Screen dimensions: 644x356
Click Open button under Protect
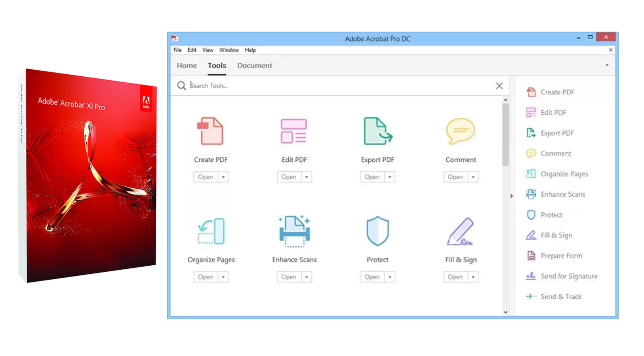pos(372,277)
